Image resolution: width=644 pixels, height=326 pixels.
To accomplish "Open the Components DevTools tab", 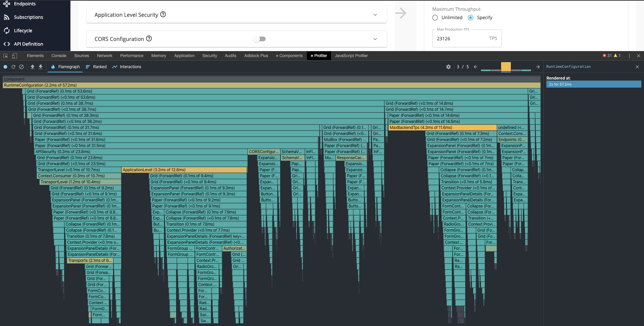I will click(289, 56).
